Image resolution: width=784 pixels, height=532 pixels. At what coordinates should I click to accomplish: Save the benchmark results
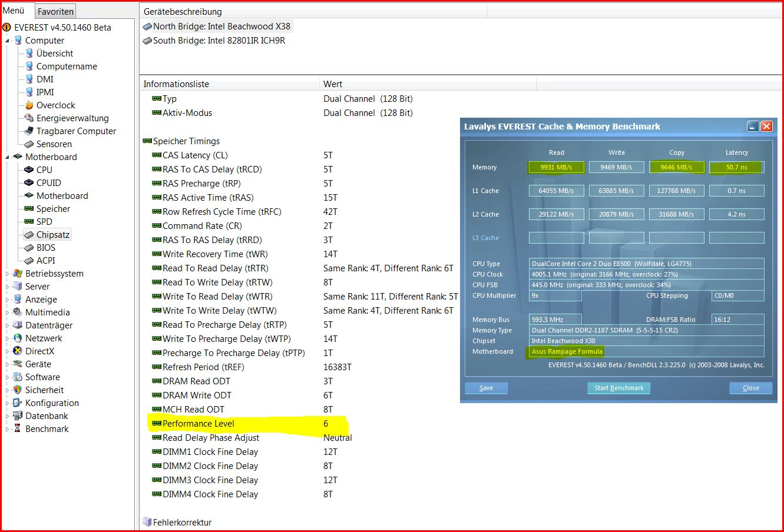[486, 388]
